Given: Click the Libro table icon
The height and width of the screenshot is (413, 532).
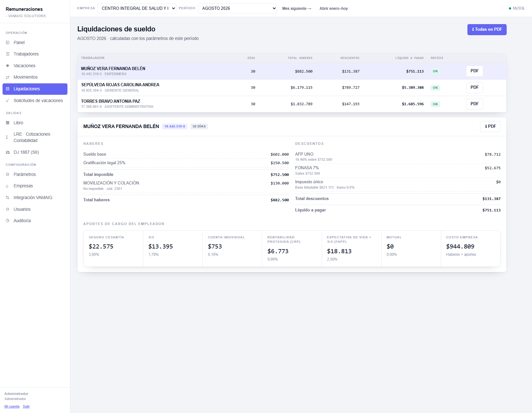Looking at the screenshot, I should click(x=8, y=123).
